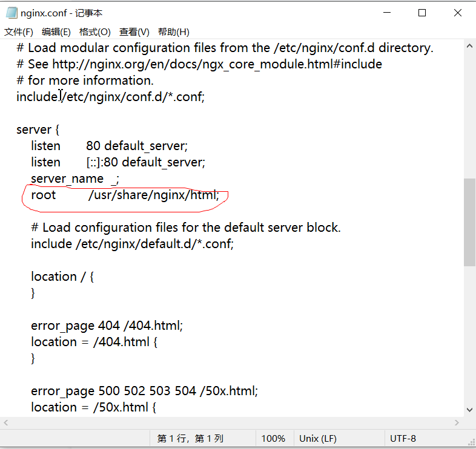Click the title text 'nginx.conf - 记事本'
This screenshot has height=449, width=476.
tap(62, 13)
